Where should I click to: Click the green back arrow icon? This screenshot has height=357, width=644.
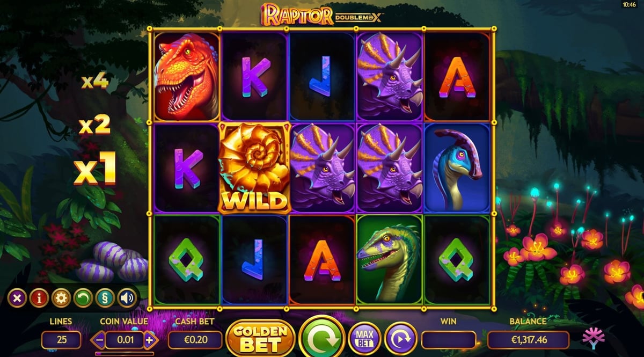pyautogui.click(x=83, y=297)
